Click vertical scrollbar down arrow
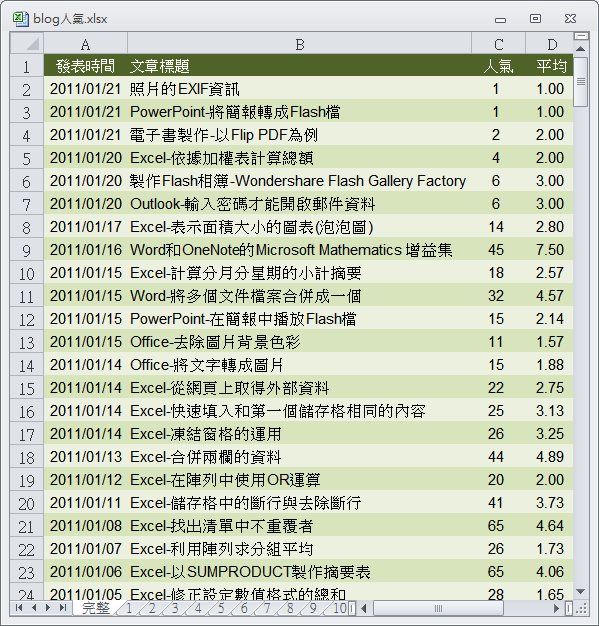Image resolution: width=599 pixels, height=626 pixels. click(x=581, y=591)
